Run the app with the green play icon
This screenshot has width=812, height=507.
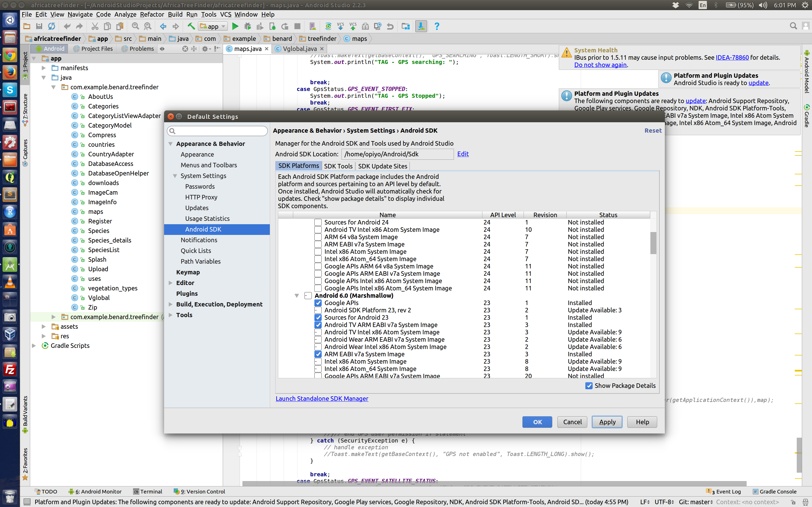[x=235, y=26]
